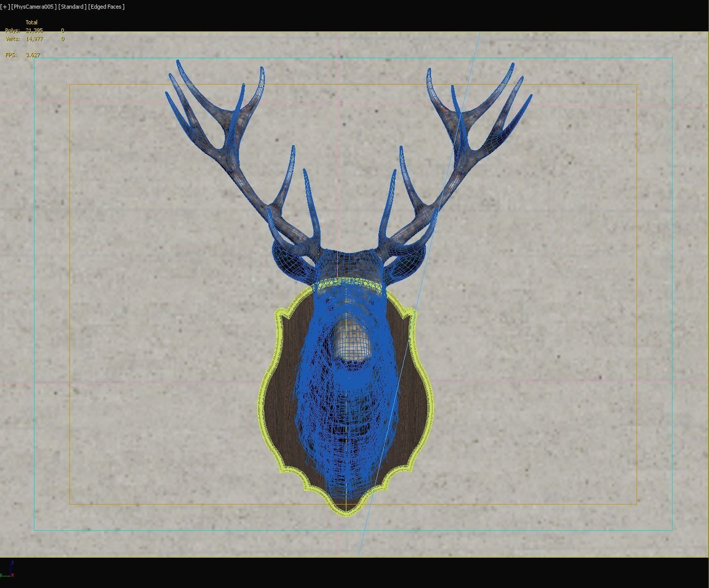The width and height of the screenshot is (709, 588).
Task: Click the FPS readout 3.627
Action: pos(32,55)
